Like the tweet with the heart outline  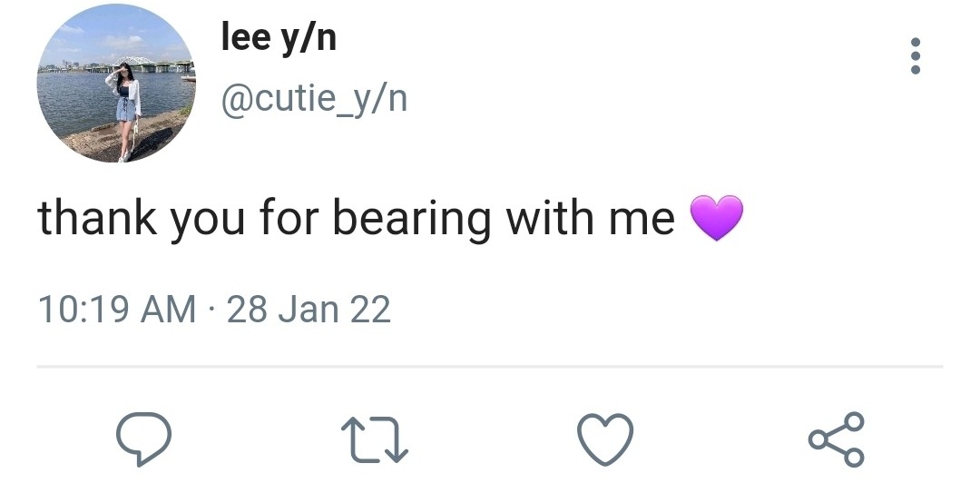click(605, 440)
